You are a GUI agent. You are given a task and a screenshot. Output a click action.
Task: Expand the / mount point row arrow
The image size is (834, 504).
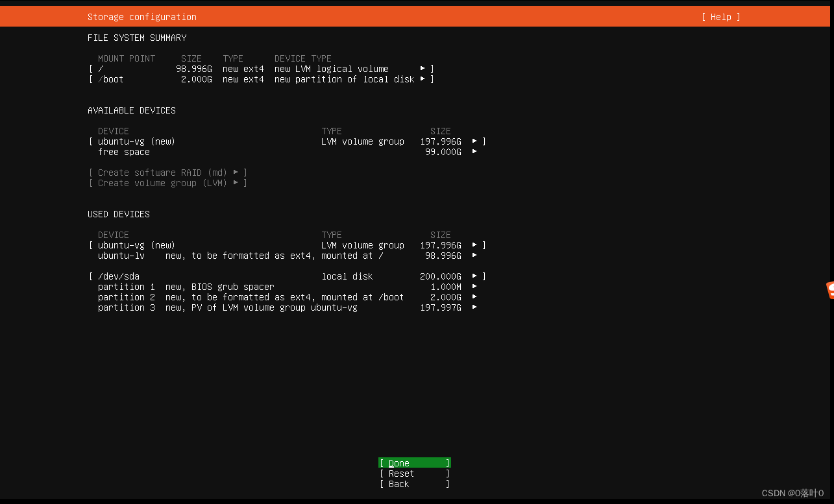(423, 69)
